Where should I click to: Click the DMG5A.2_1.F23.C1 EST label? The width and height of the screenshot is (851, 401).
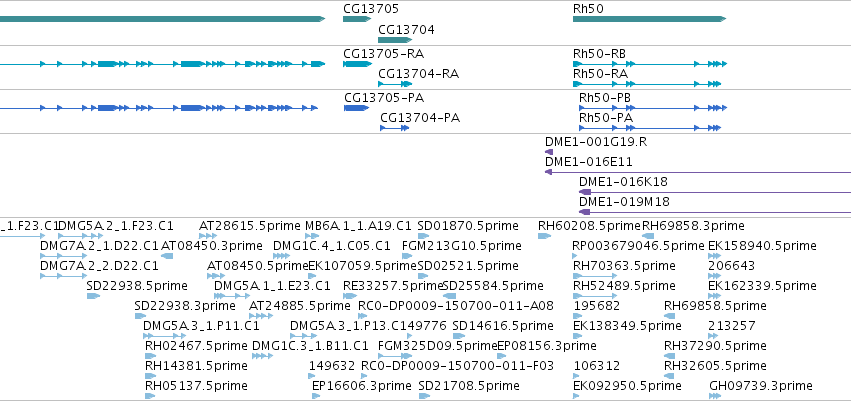click(116, 226)
